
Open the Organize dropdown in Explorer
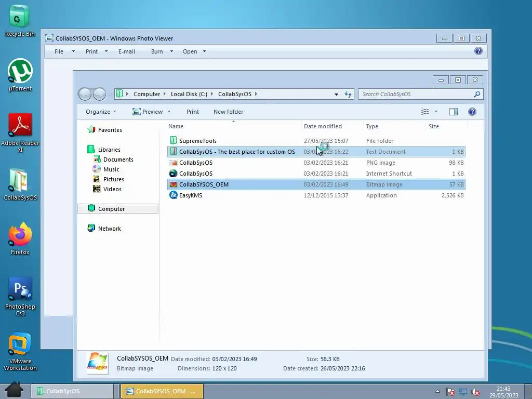pos(101,112)
